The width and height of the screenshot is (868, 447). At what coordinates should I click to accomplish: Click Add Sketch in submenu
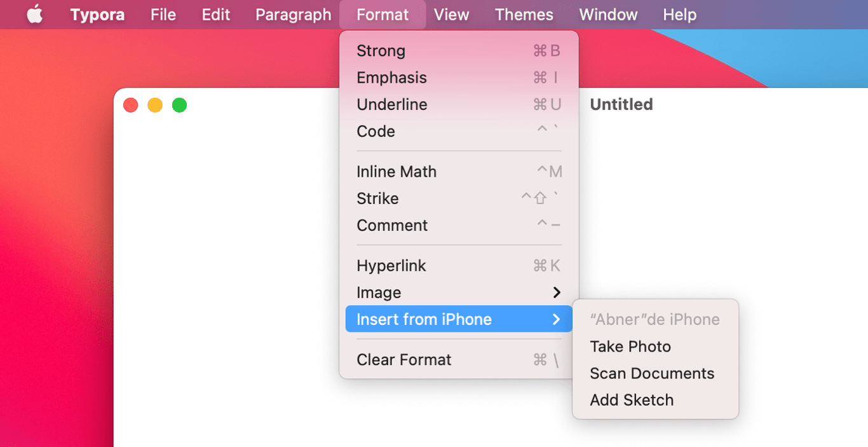[x=632, y=400]
